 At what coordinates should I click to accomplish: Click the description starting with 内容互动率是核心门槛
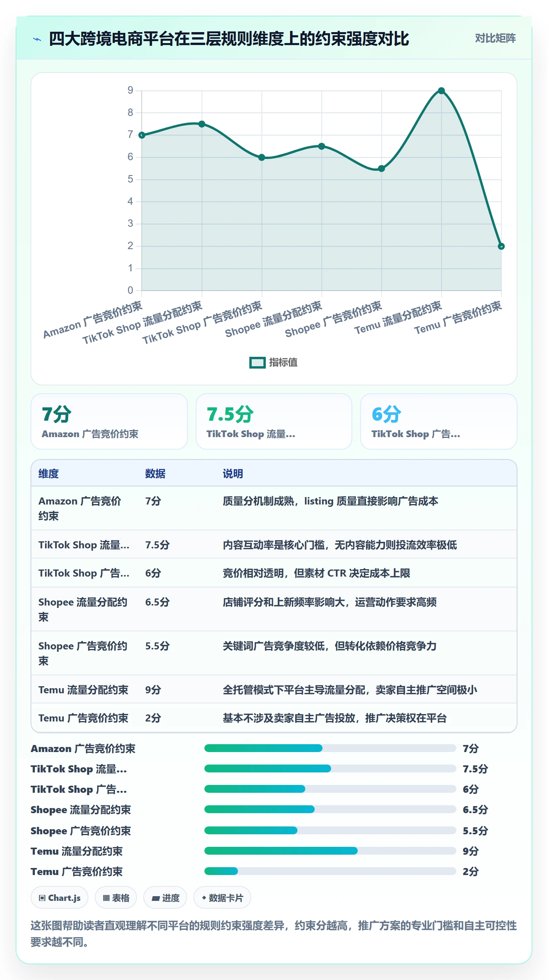pyautogui.click(x=340, y=545)
